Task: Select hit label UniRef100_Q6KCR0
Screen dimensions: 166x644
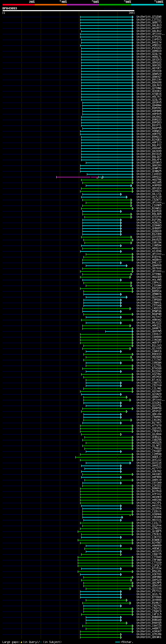Action: 149,166
